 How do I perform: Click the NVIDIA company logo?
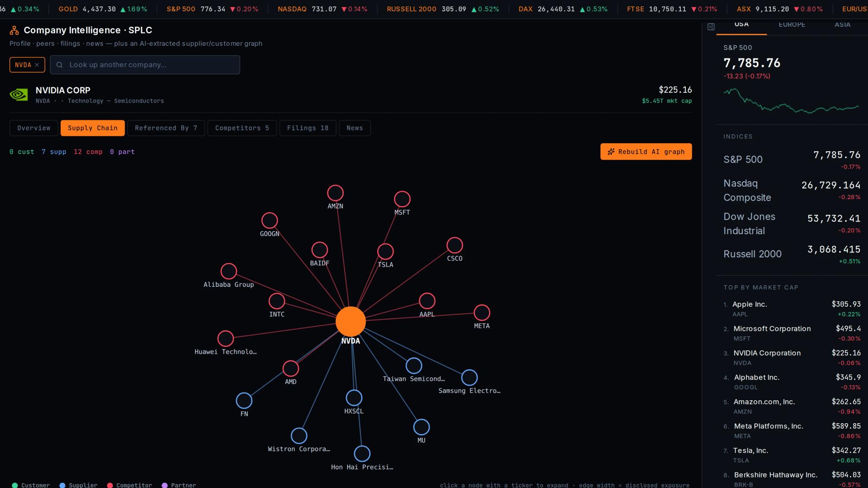point(19,95)
